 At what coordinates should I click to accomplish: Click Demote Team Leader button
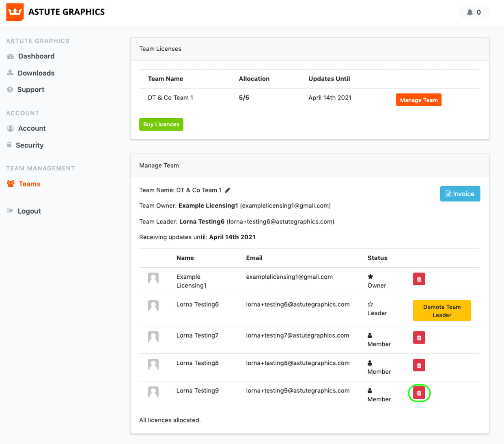[442, 311]
